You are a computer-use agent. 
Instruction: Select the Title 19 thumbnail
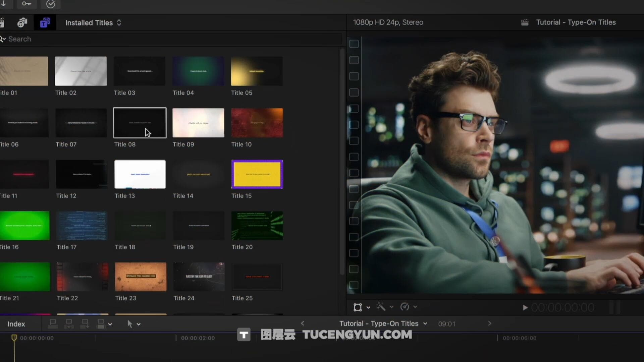(199, 226)
